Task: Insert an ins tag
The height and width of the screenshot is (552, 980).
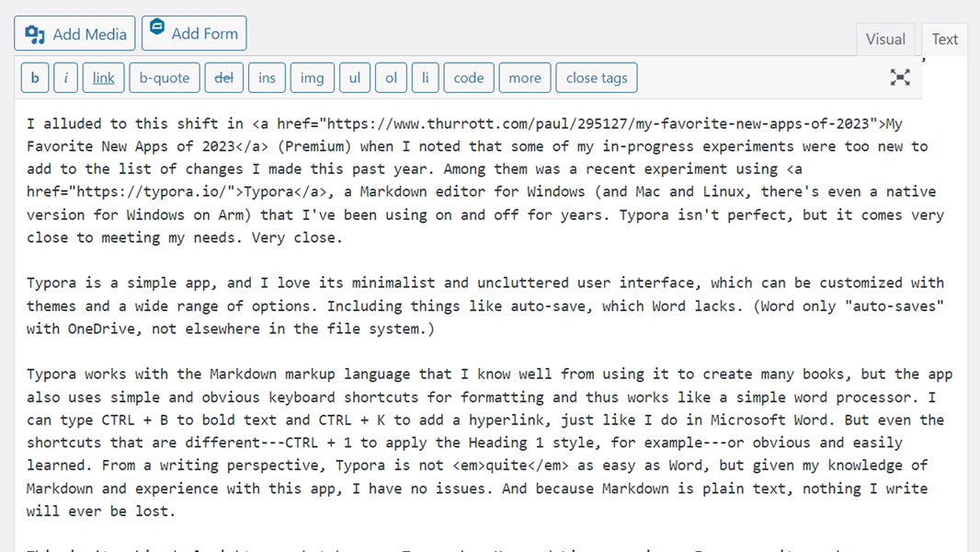Action: (267, 78)
